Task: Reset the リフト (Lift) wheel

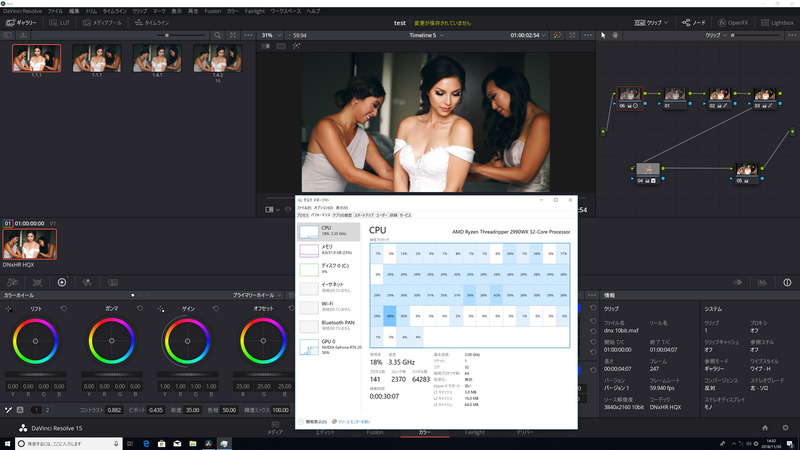Action: [x=64, y=309]
